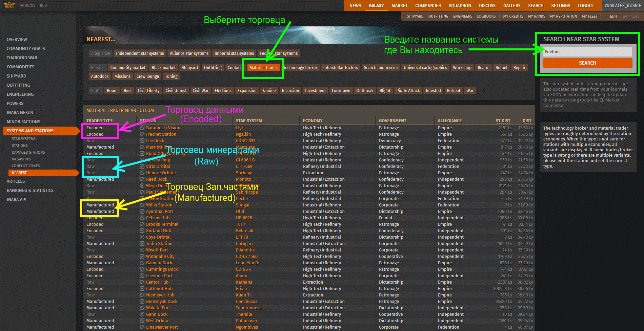
Task: Toggle the Civil War state filter
Action: point(201,91)
